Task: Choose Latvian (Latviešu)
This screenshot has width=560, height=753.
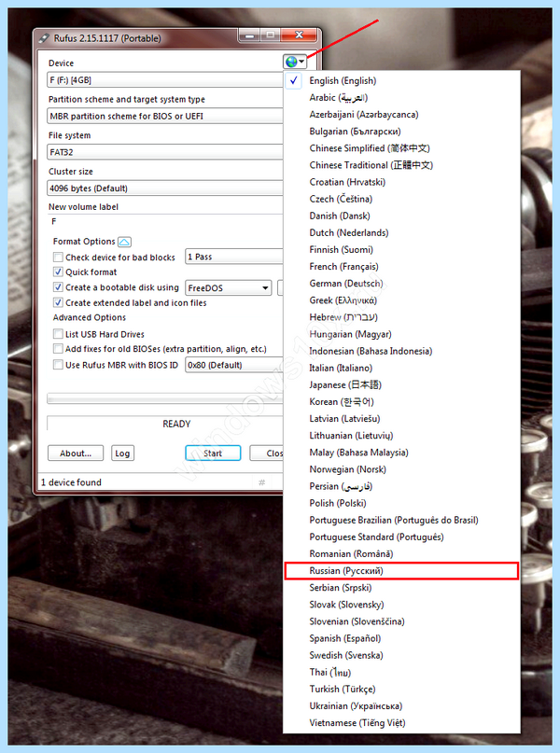Action: click(x=401, y=418)
